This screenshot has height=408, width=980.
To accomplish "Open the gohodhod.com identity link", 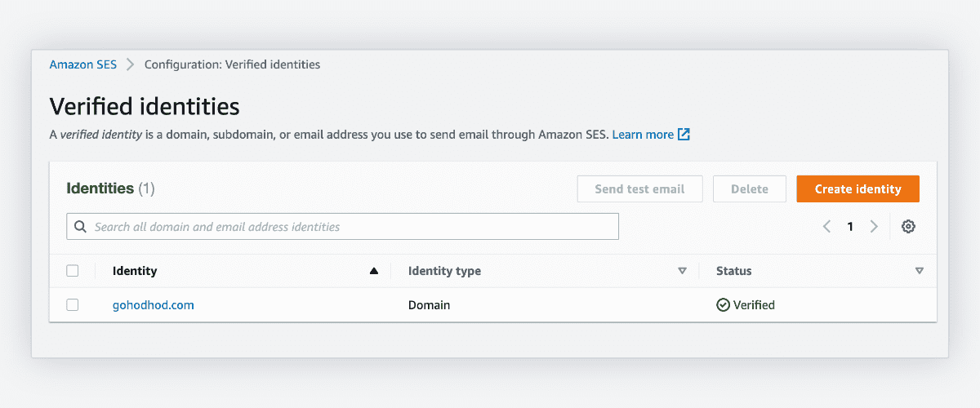I will pyautogui.click(x=154, y=305).
